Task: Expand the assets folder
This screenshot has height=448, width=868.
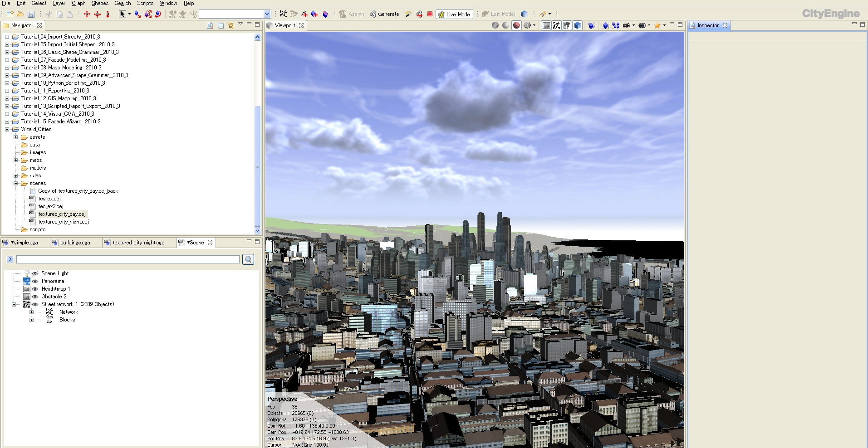Action: point(15,137)
